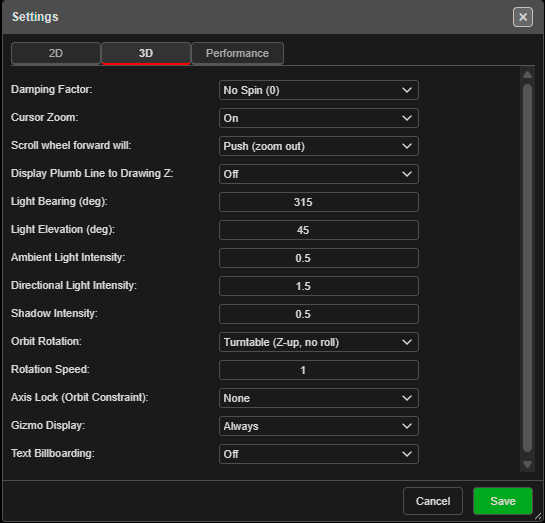The height and width of the screenshot is (523, 545).
Task: Click the dialog resize grip corner
Action: point(538,517)
